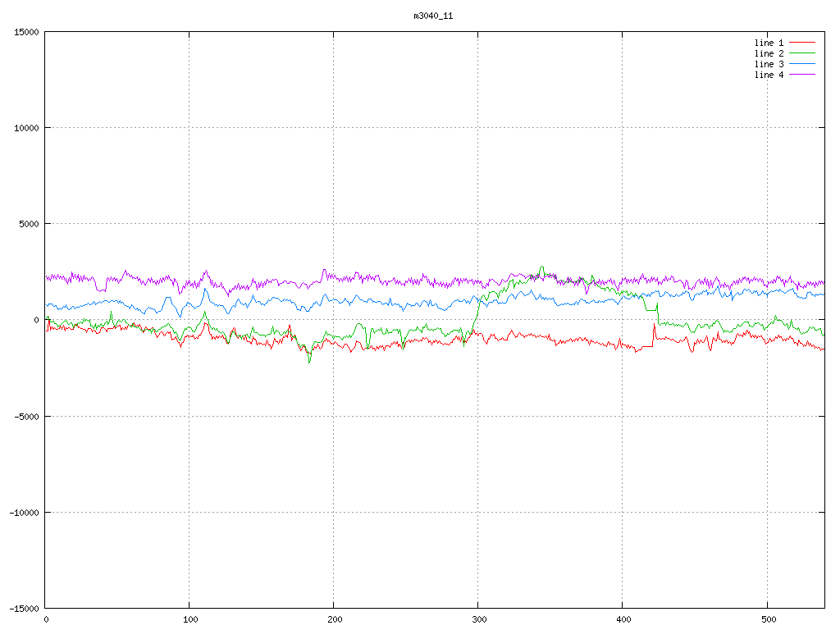The width and height of the screenshot is (840, 630).
Task: Click the x-axis label 200
Action: (335, 620)
